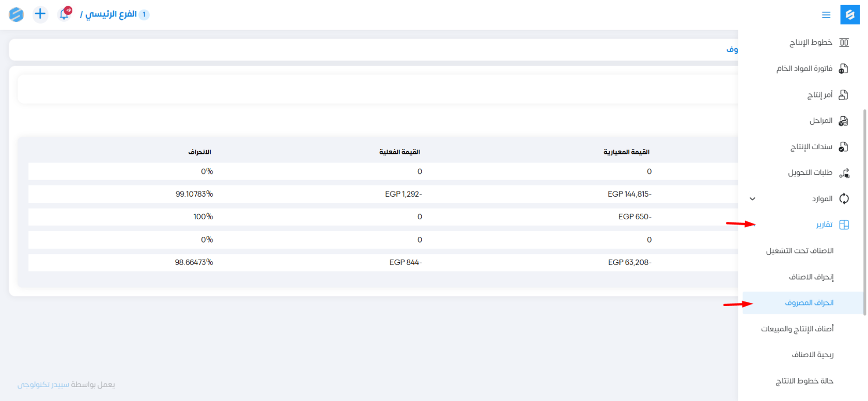Screen dimensions: 868x401
Task: Click the plus quick-add icon
Action: click(x=40, y=14)
